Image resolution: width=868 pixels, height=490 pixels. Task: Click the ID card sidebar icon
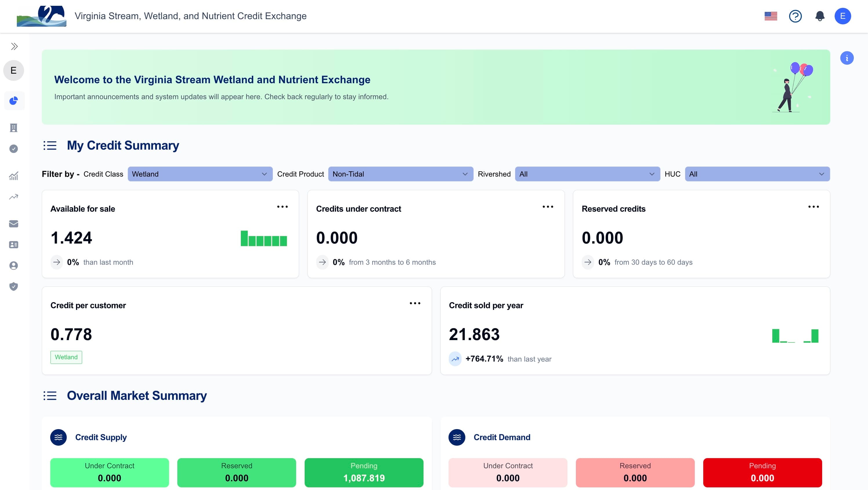[14, 245]
